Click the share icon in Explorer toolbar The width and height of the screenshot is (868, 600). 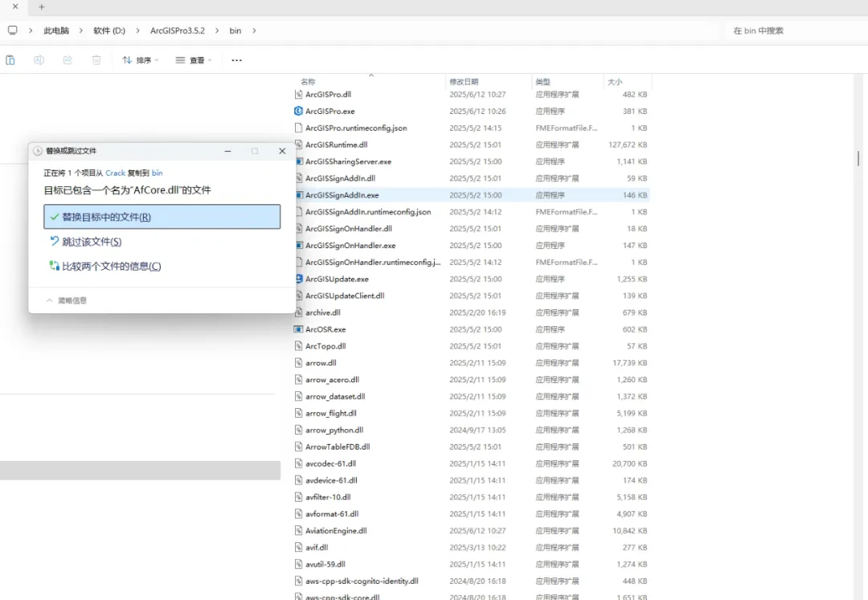(68, 59)
